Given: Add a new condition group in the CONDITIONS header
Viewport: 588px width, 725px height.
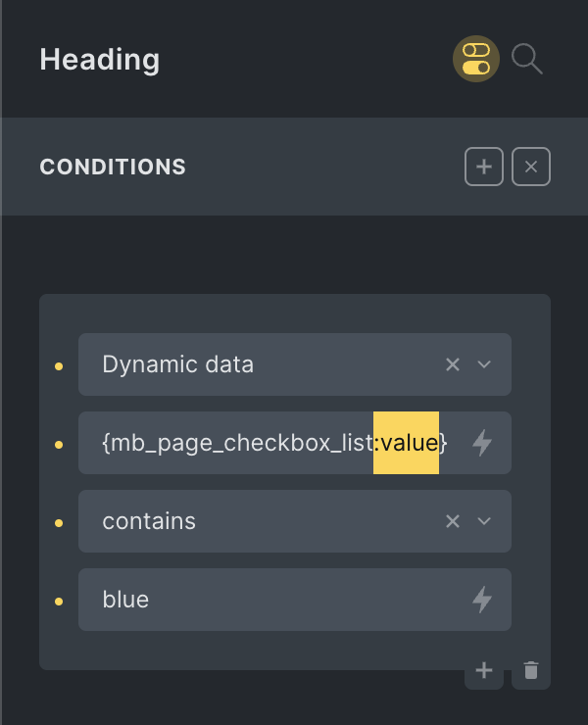Looking at the screenshot, I should click(x=484, y=167).
